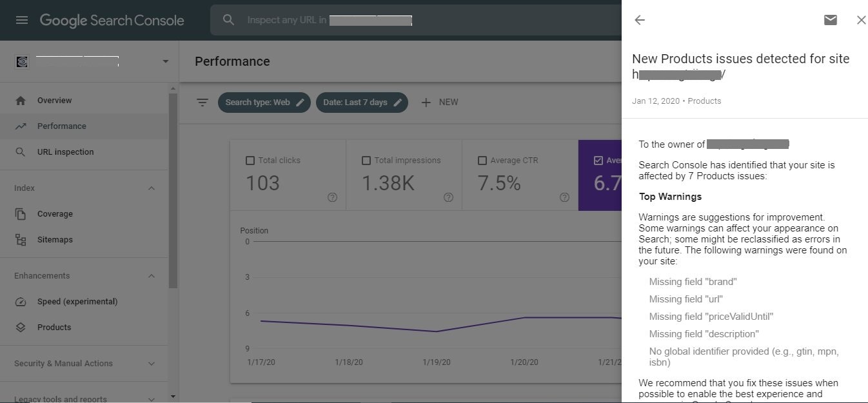This screenshot has width=868, height=403.
Task: Add a NEW filter
Action: tap(439, 103)
